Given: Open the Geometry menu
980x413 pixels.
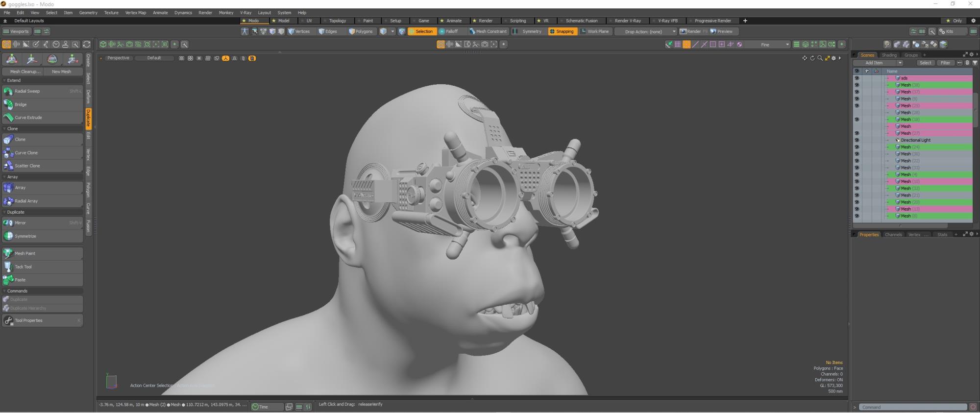Looking at the screenshot, I should pyautogui.click(x=88, y=13).
